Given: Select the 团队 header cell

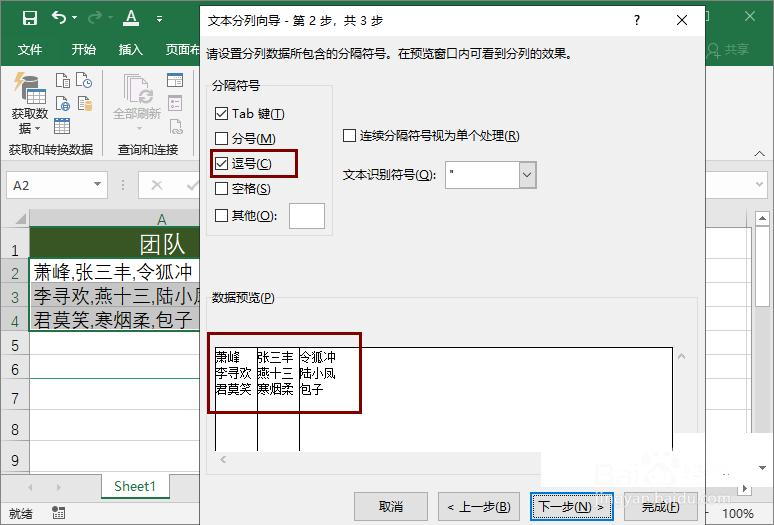Looking at the screenshot, I should tap(115, 243).
